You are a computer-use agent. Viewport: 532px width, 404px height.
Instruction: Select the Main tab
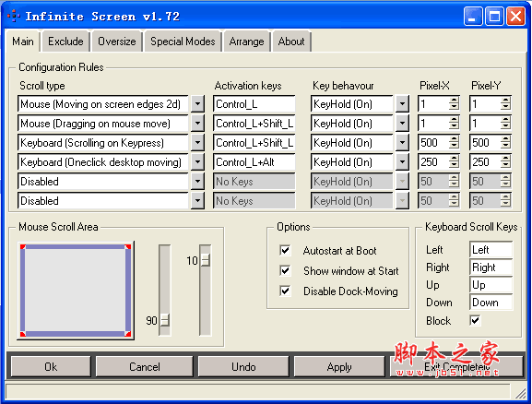23,42
